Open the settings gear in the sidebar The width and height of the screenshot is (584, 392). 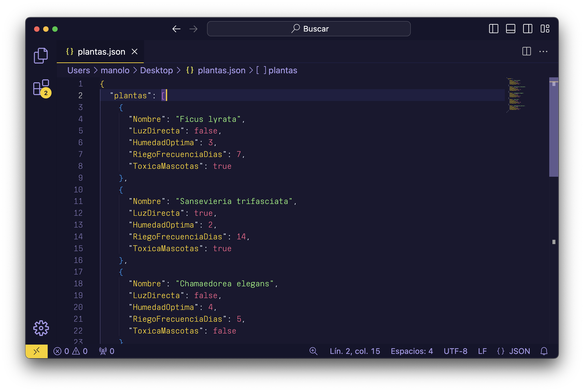[41, 328]
